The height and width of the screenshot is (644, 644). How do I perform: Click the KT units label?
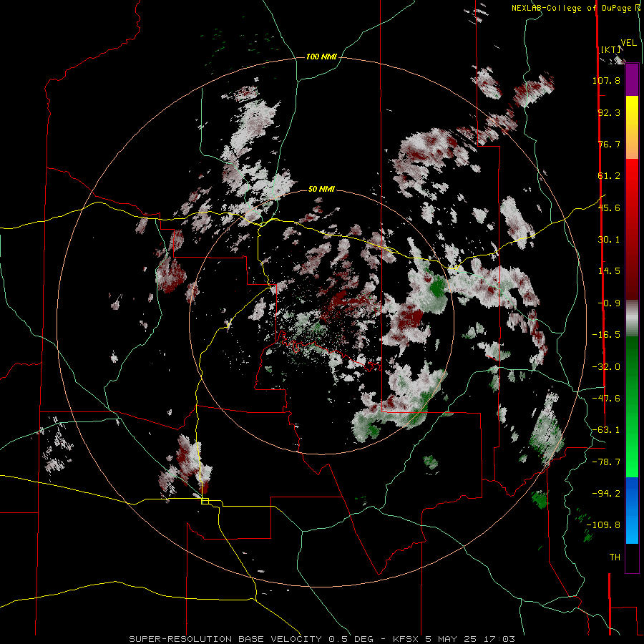[x=610, y=49]
